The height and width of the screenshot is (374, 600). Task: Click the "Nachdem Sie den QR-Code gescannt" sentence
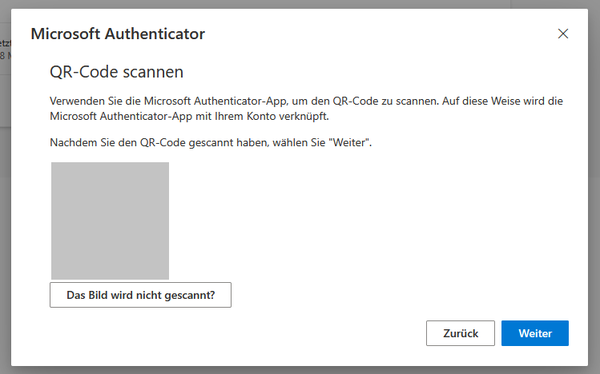(x=211, y=142)
